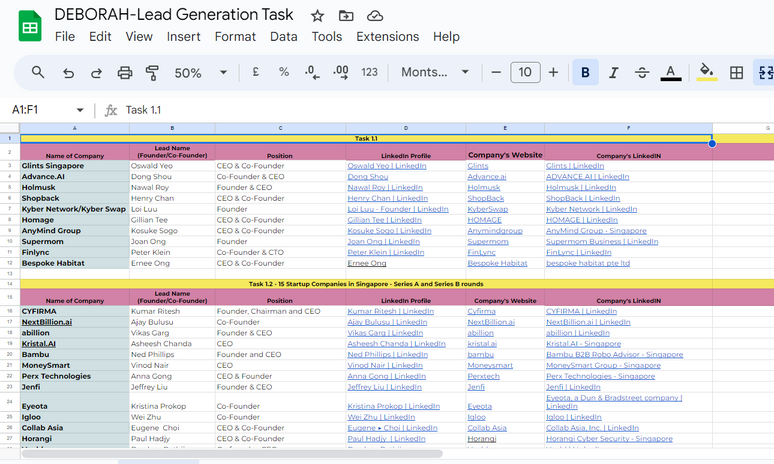The width and height of the screenshot is (774, 464).
Task: Click the horizontal scrollbar at bottom
Action: tap(232, 454)
